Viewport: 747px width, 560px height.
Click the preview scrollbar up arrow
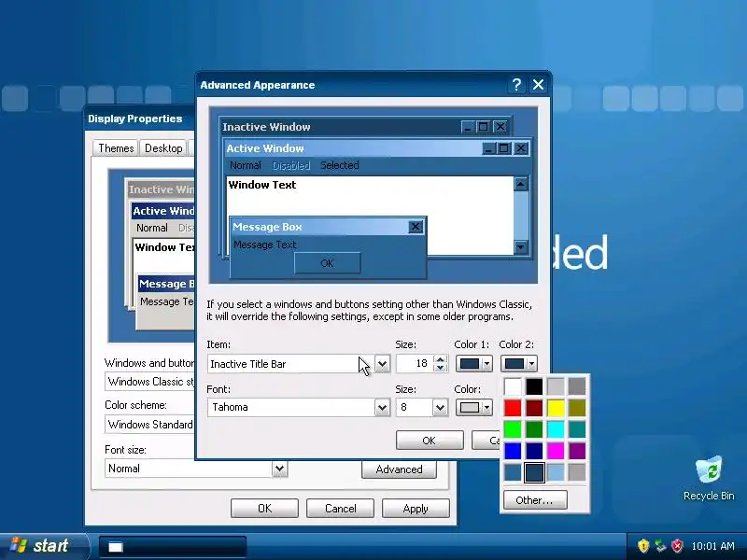(x=521, y=184)
